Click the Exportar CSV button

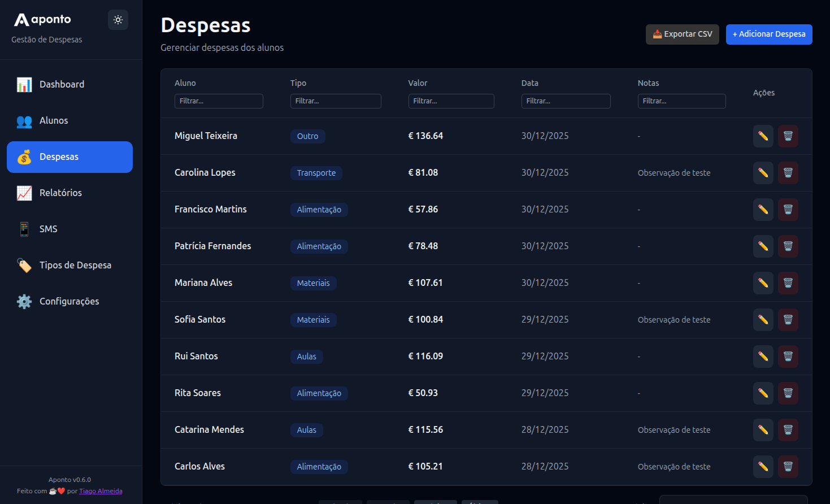click(x=682, y=34)
